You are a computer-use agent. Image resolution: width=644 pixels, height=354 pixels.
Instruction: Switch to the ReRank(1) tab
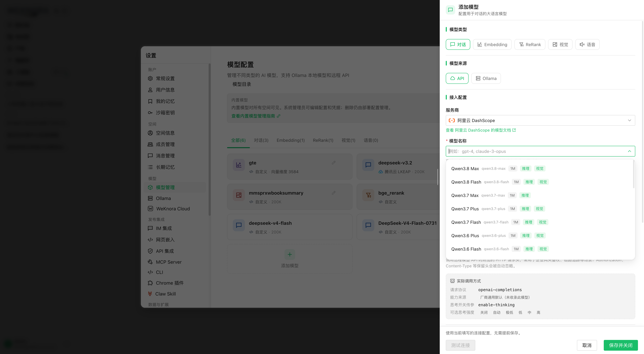pos(323,140)
